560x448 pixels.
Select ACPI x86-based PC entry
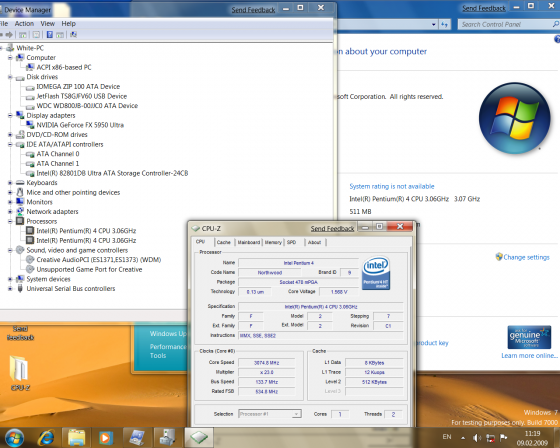pyautogui.click(x=64, y=67)
